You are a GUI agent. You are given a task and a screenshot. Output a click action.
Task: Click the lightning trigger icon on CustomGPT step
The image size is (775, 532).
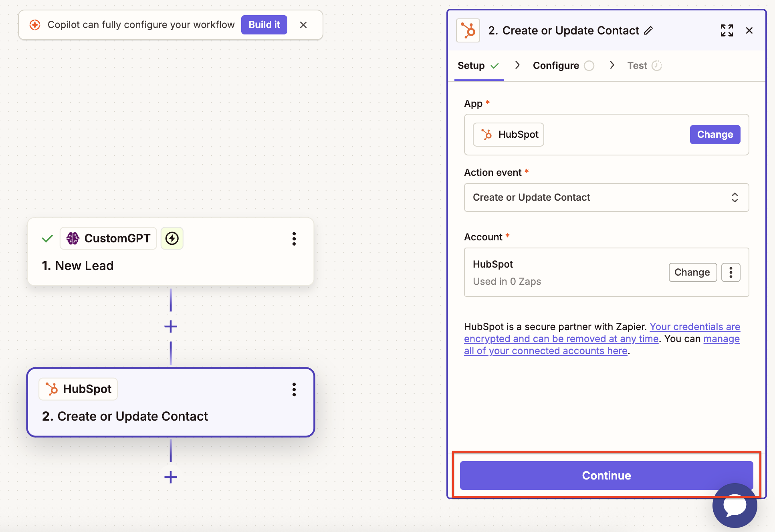pos(172,238)
